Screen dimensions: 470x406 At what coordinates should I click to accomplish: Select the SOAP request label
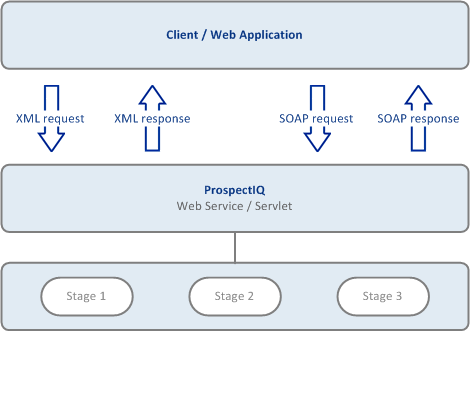coord(316,119)
